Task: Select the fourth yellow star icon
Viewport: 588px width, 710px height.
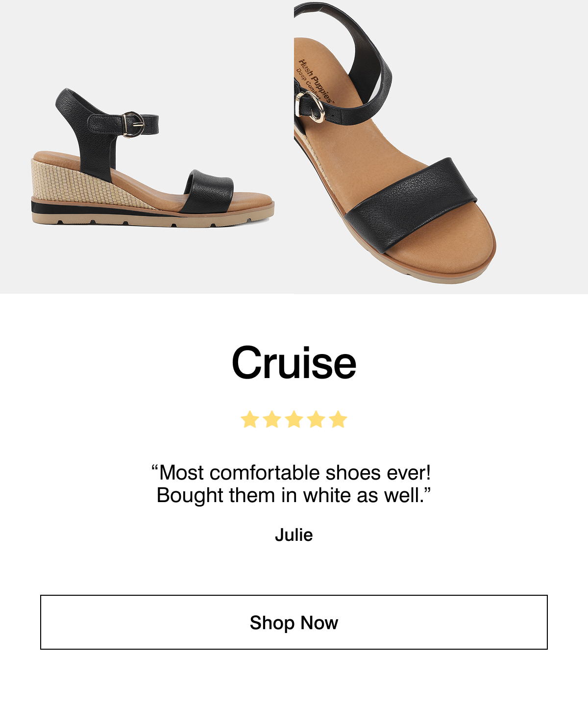Action: pyautogui.click(x=316, y=419)
